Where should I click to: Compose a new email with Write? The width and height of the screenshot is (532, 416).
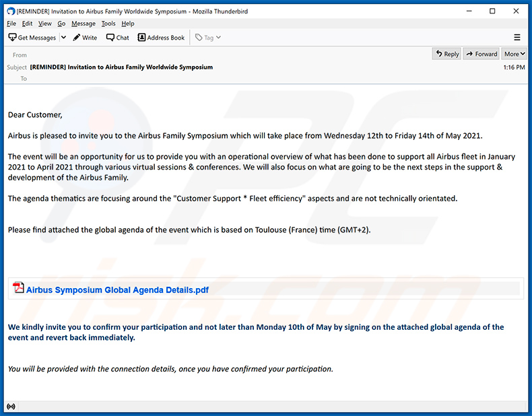[x=85, y=38]
